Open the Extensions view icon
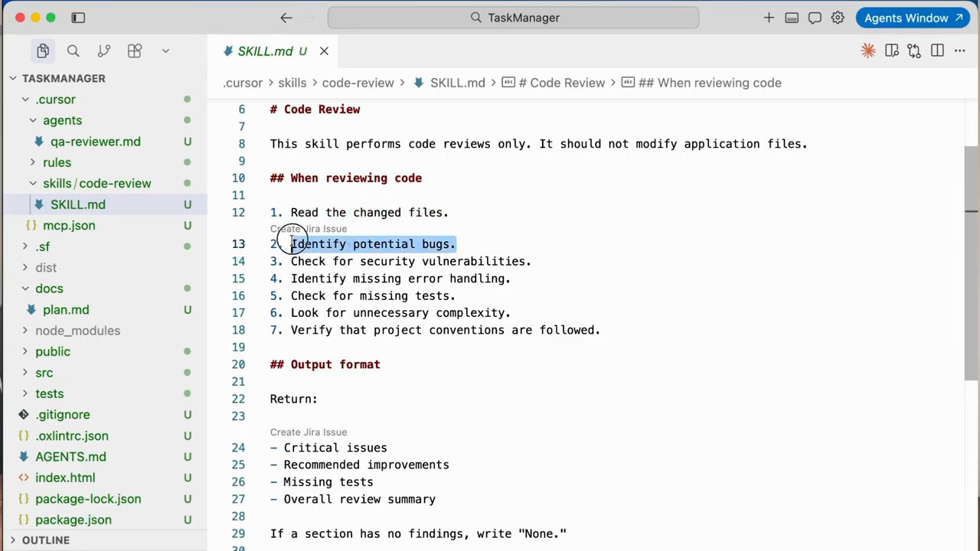 tap(135, 51)
